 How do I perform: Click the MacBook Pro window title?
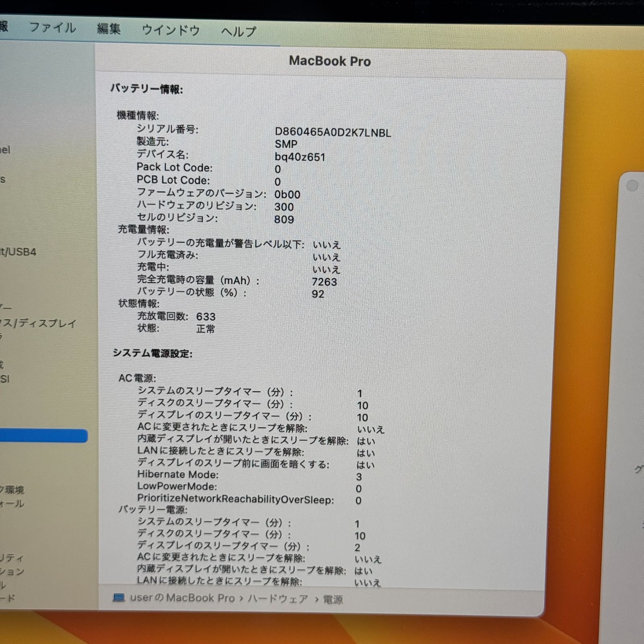click(x=330, y=61)
